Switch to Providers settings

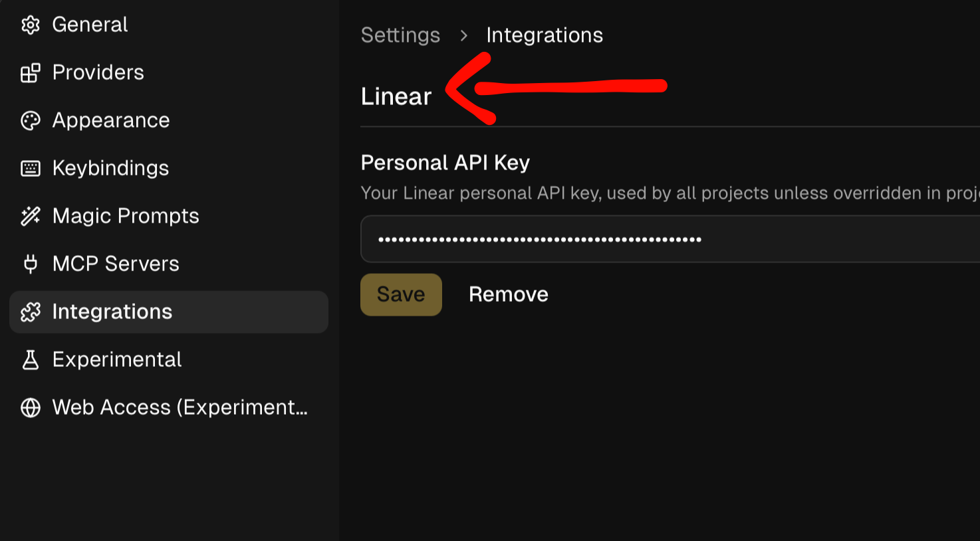98,72
